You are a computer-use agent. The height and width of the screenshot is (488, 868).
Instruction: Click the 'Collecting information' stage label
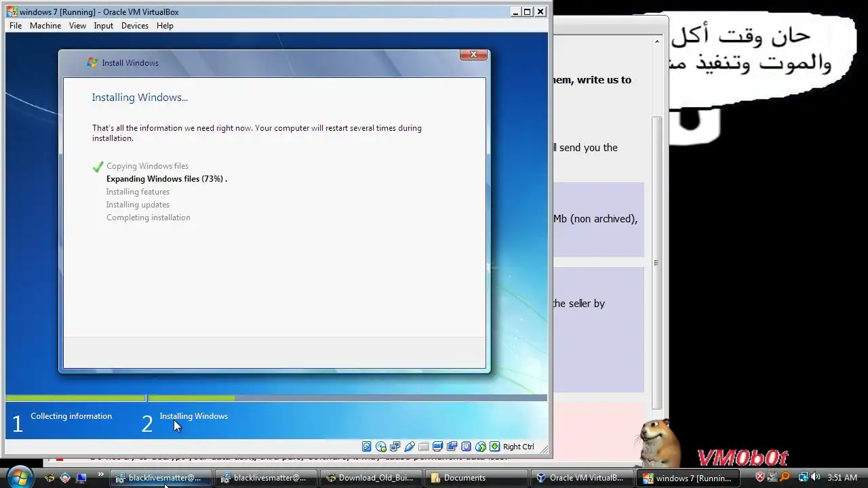(71, 416)
